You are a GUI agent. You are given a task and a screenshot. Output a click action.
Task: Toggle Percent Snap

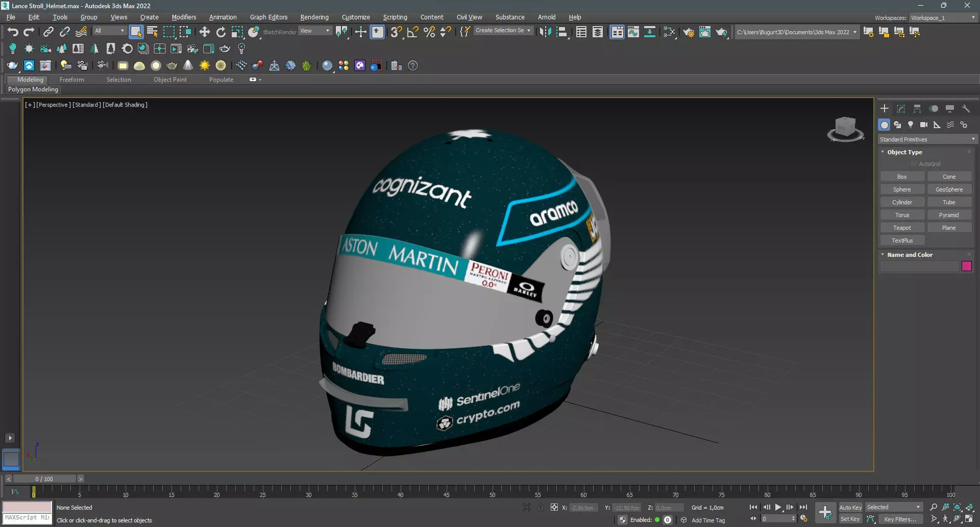429,32
